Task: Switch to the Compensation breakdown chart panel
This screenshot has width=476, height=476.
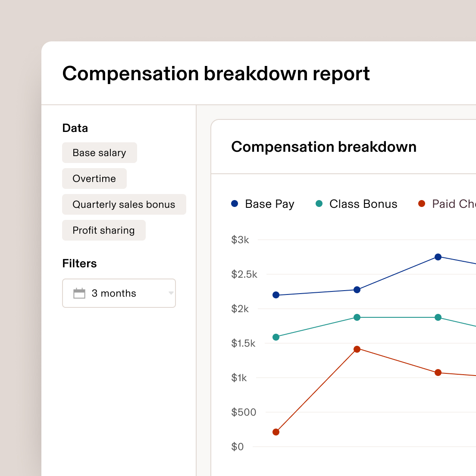Action: (324, 147)
